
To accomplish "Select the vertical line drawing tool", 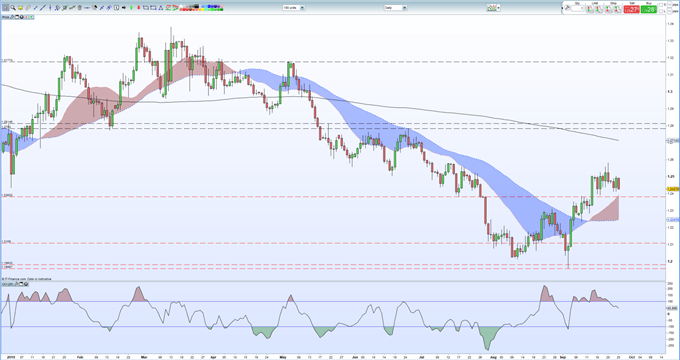I will tap(50, 7).
